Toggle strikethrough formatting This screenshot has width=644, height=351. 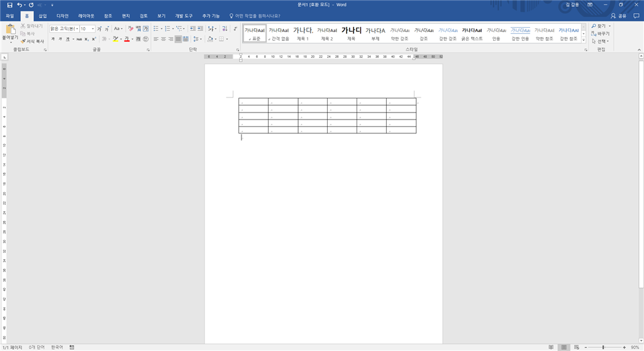(x=79, y=39)
